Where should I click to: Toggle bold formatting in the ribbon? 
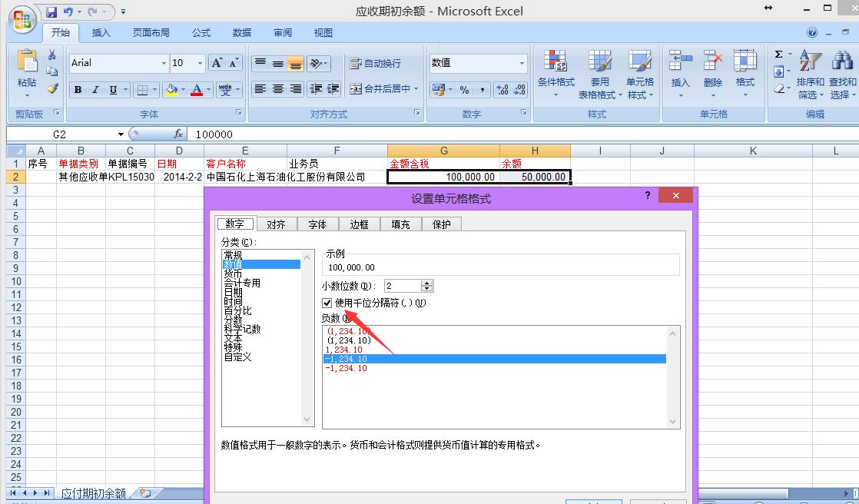coord(78,90)
